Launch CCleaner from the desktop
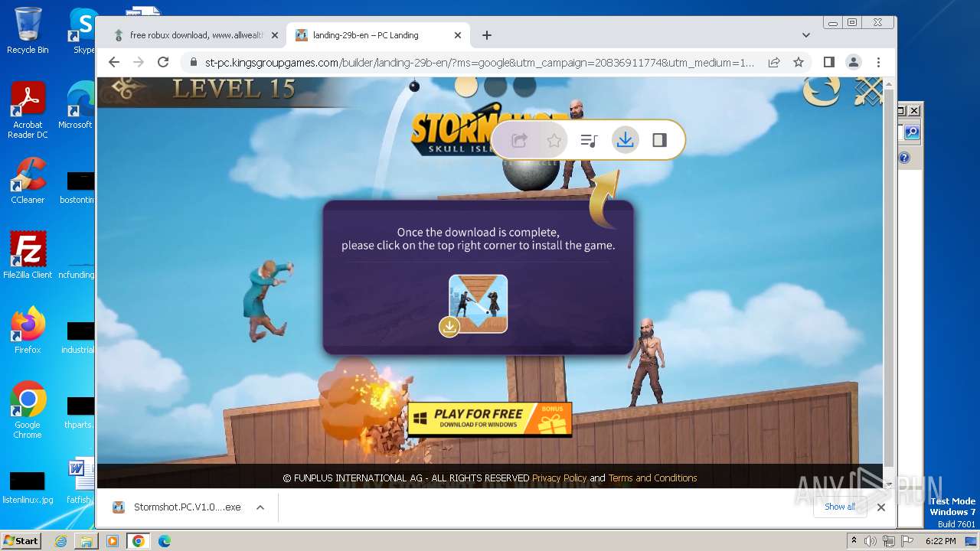The width and height of the screenshot is (980, 551). pyautogui.click(x=28, y=181)
